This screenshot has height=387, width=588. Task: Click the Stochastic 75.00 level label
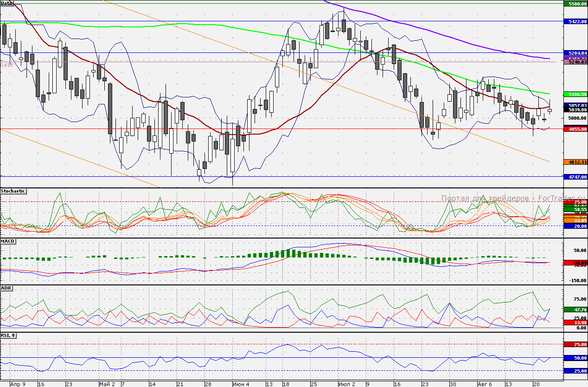pos(575,202)
